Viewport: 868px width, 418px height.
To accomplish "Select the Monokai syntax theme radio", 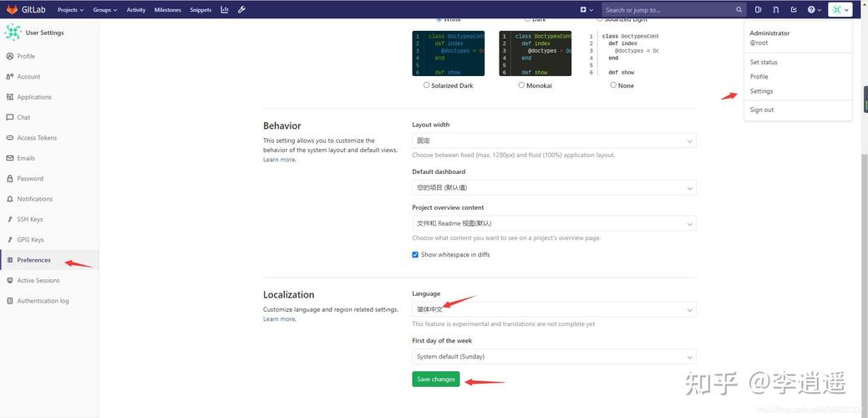I will (x=521, y=85).
